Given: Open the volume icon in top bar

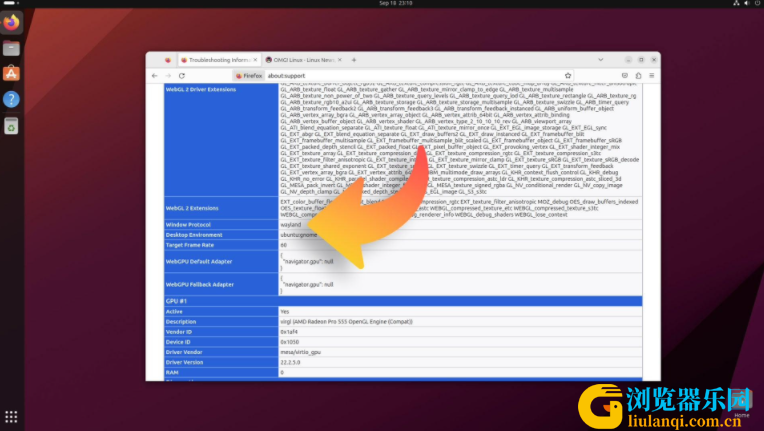Looking at the screenshot, I should coord(746,3).
